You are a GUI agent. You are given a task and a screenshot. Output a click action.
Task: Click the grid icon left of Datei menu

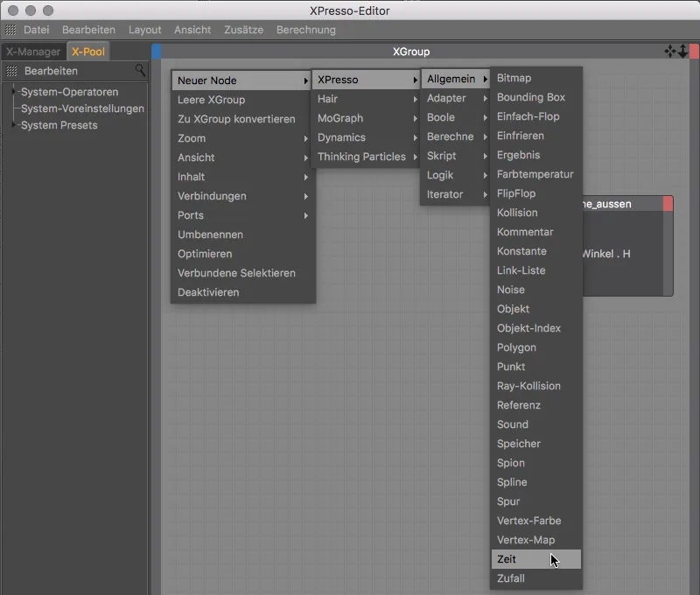click(10, 30)
